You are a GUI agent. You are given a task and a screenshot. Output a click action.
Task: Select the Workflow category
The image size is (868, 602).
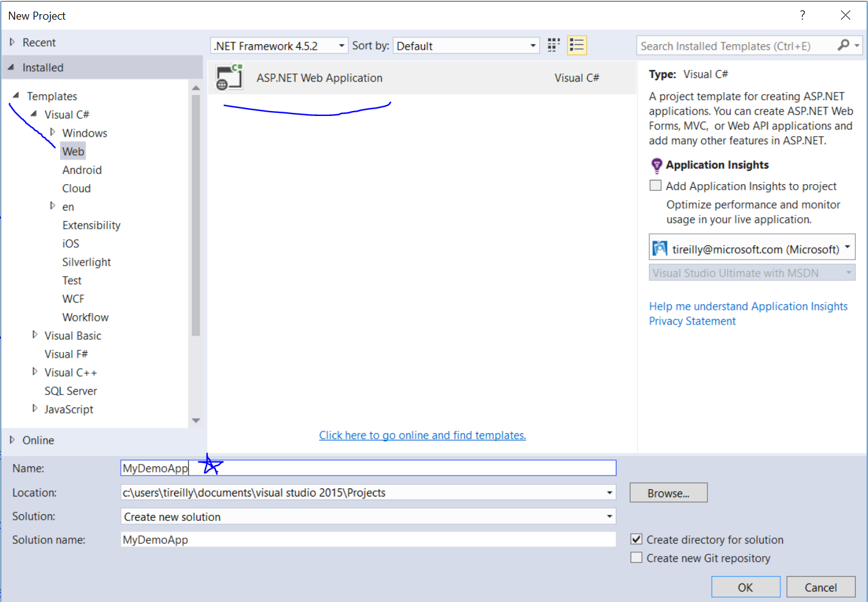click(x=85, y=317)
